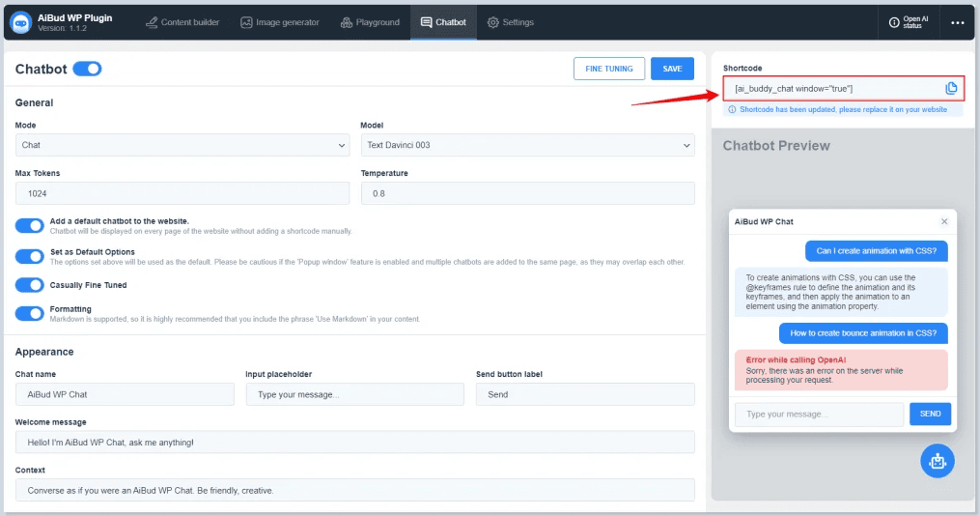The height and width of the screenshot is (516, 980).
Task: Click the @keyframes answer message bubble
Action: tap(841, 292)
